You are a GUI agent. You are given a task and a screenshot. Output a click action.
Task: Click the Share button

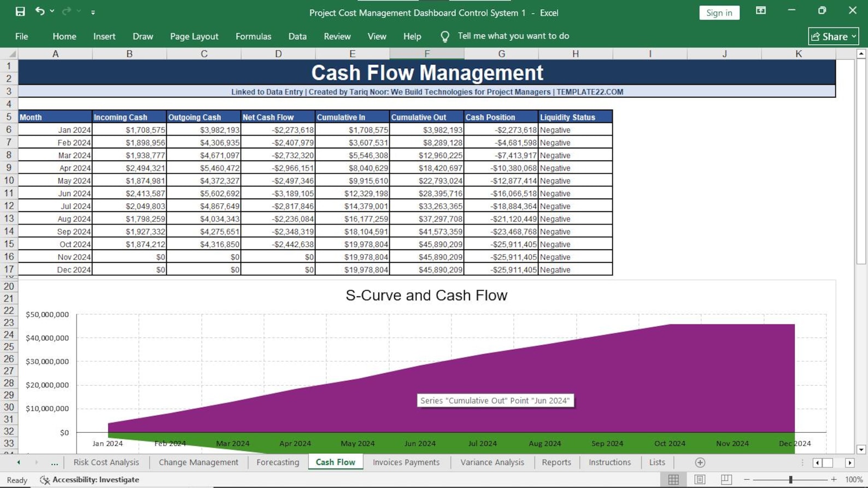(833, 37)
